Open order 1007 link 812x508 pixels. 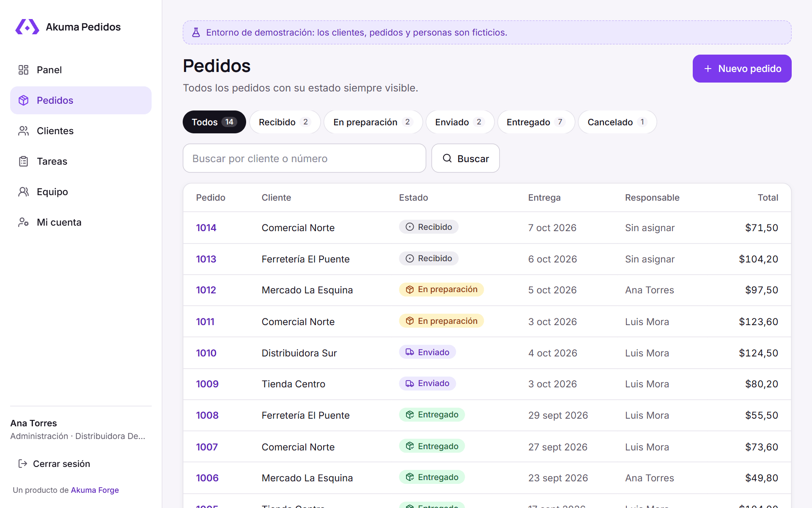(x=207, y=447)
